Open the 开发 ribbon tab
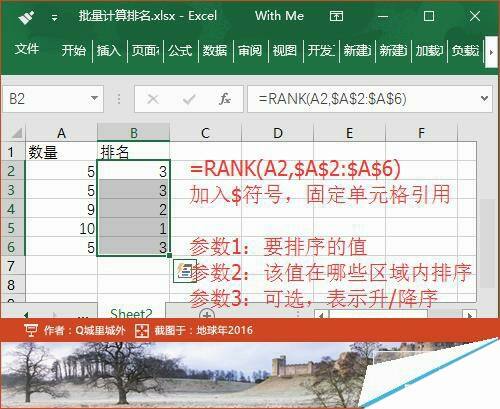500x409 pixels. pos(321,50)
